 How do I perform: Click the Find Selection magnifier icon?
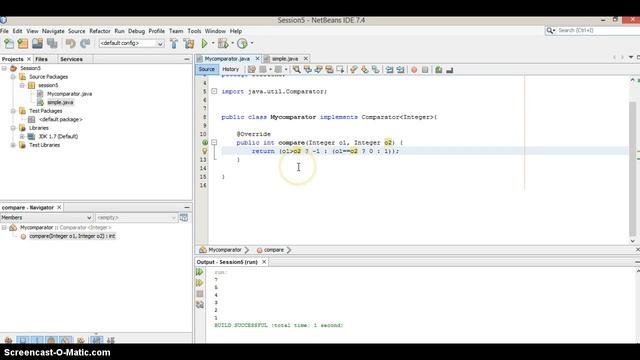point(297,70)
